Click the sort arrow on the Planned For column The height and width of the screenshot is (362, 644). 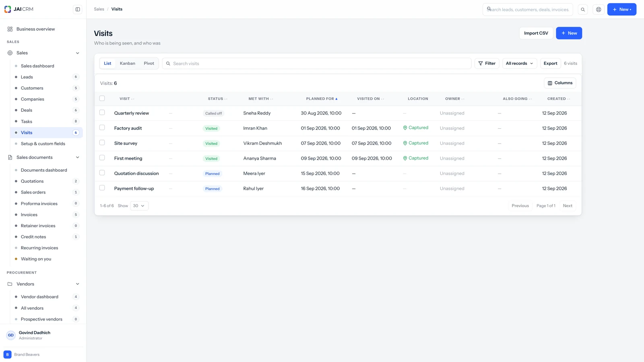point(336,99)
